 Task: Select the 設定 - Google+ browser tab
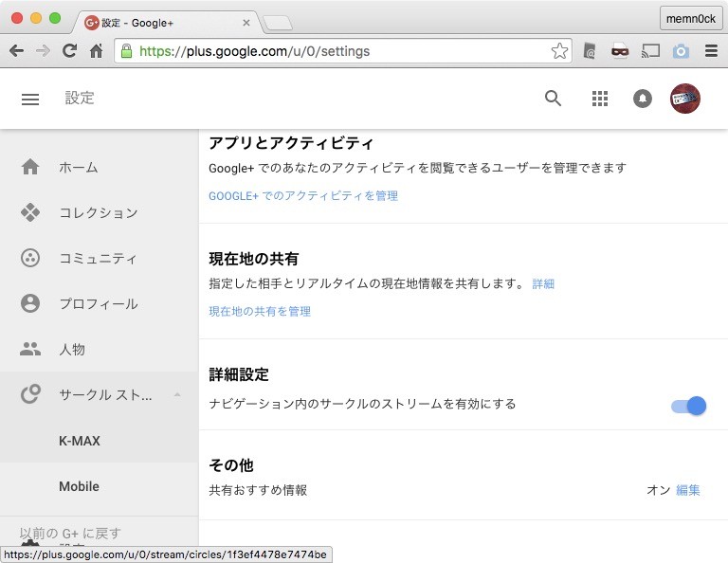(x=166, y=23)
